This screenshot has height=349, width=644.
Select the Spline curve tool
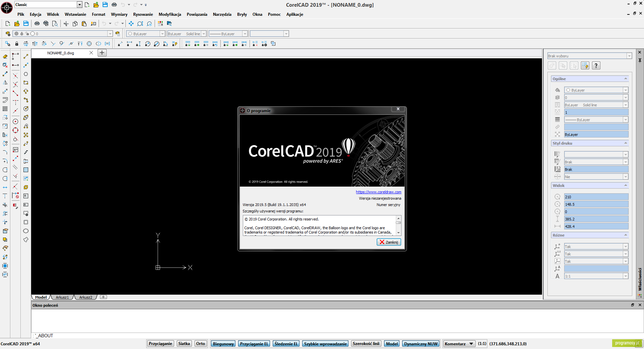pos(26,144)
